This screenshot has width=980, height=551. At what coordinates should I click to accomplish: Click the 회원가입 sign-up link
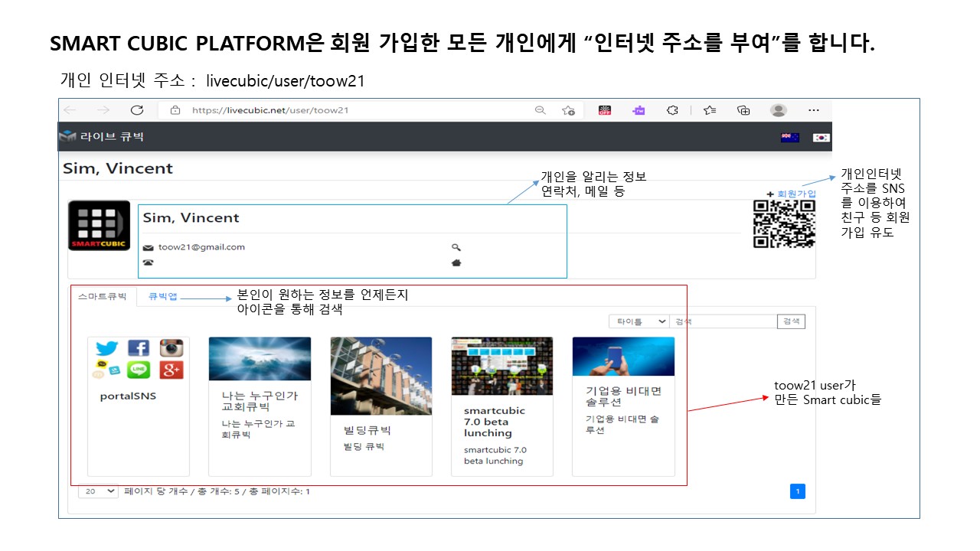[x=796, y=194]
